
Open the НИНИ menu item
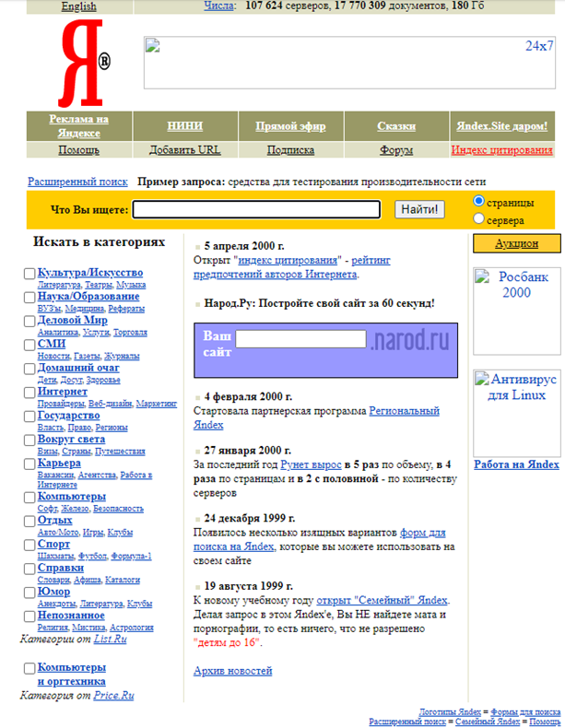pos(184,126)
